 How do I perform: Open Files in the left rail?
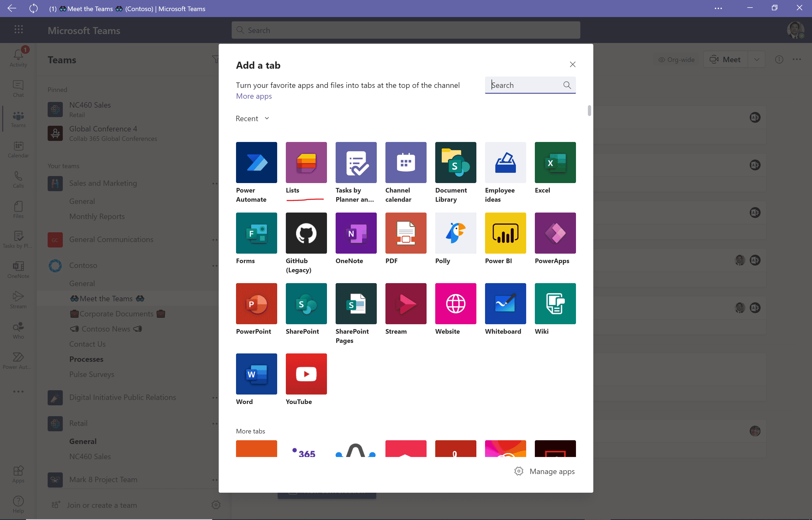[18, 210]
